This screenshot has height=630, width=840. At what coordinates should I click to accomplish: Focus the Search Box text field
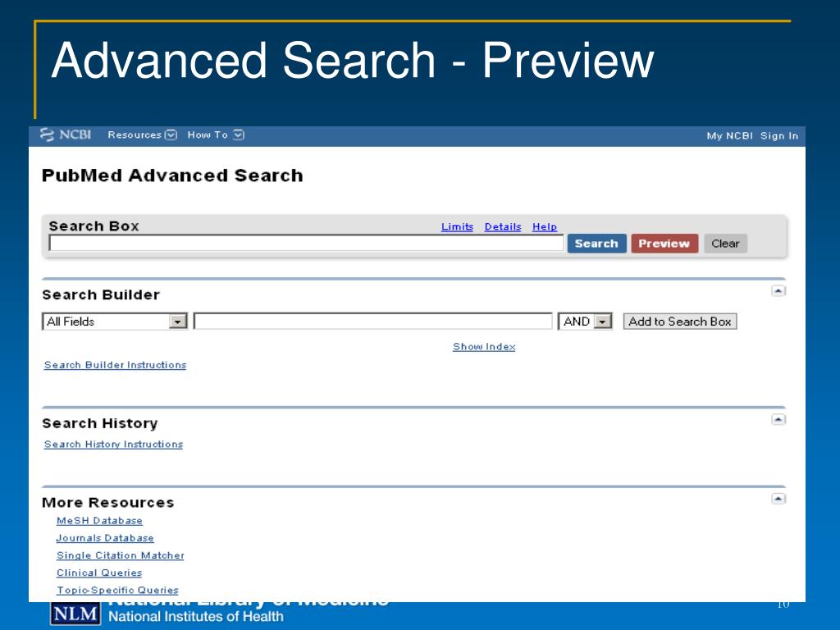tap(306, 243)
